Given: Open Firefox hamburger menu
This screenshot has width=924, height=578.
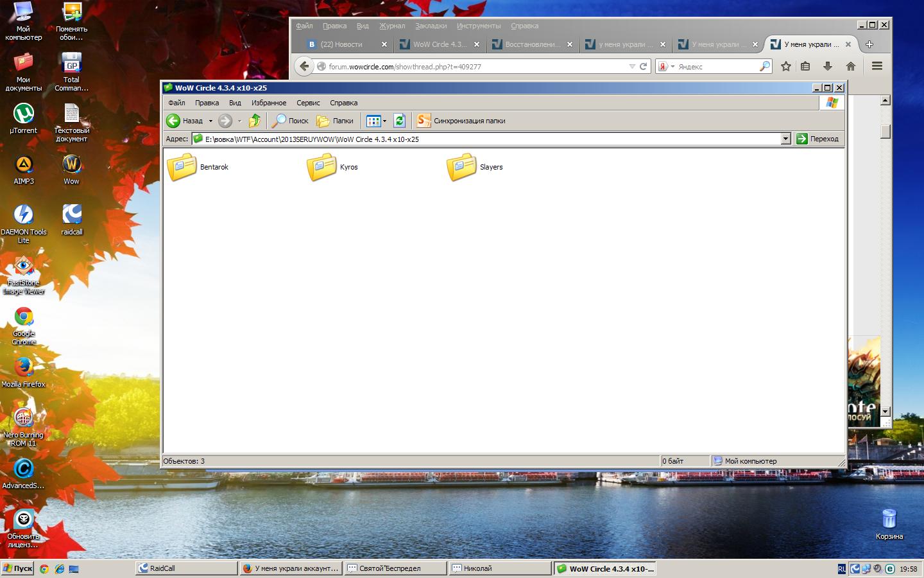Looking at the screenshot, I should pyautogui.click(x=877, y=66).
